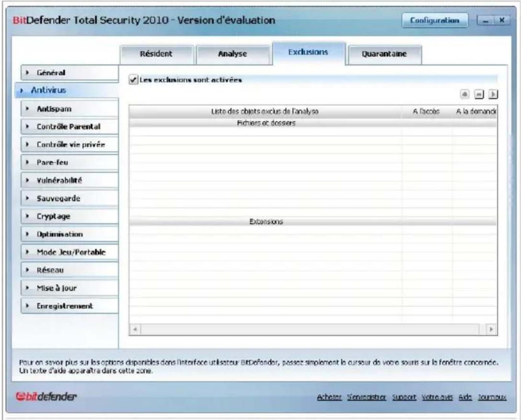Open the Enregistrement section
The width and height of the screenshot is (521, 420).
click(x=70, y=306)
